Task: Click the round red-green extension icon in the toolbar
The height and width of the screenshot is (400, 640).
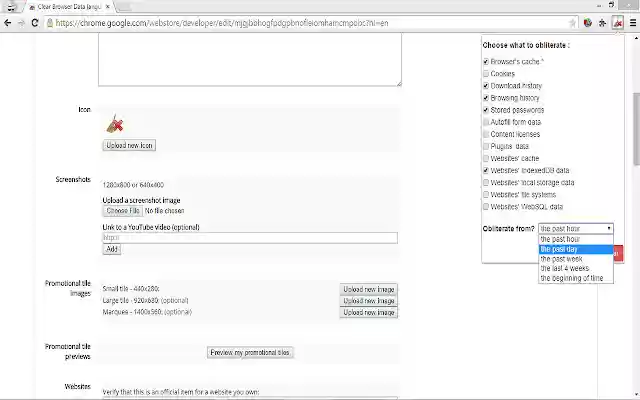Action: click(x=587, y=23)
